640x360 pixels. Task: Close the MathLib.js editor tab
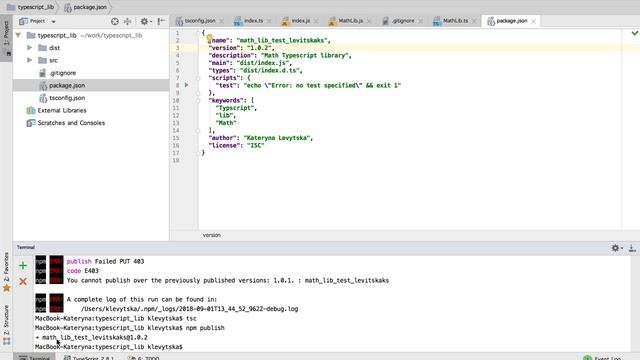(369, 21)
